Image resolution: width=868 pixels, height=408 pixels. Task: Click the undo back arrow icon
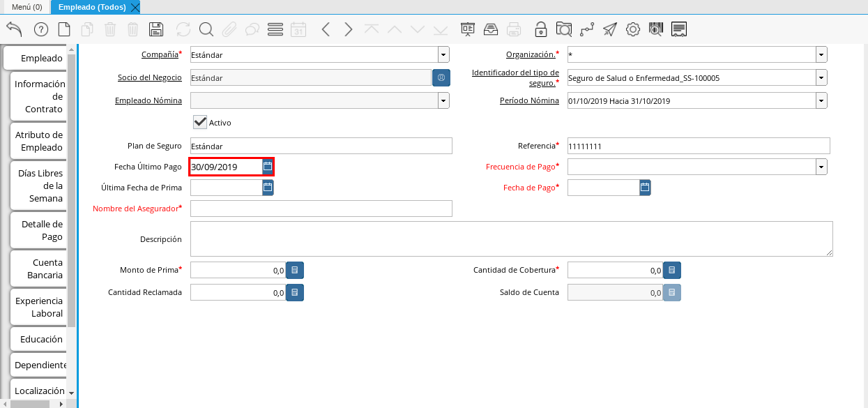[x=14, y=29]
